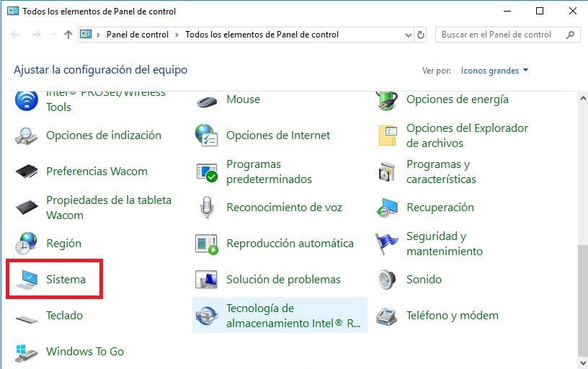The height and width of the screenshot is (369, 588).
Task: Open the recent locations dropdown chevron
Action: pyautogui.click(x=53, y=35)
